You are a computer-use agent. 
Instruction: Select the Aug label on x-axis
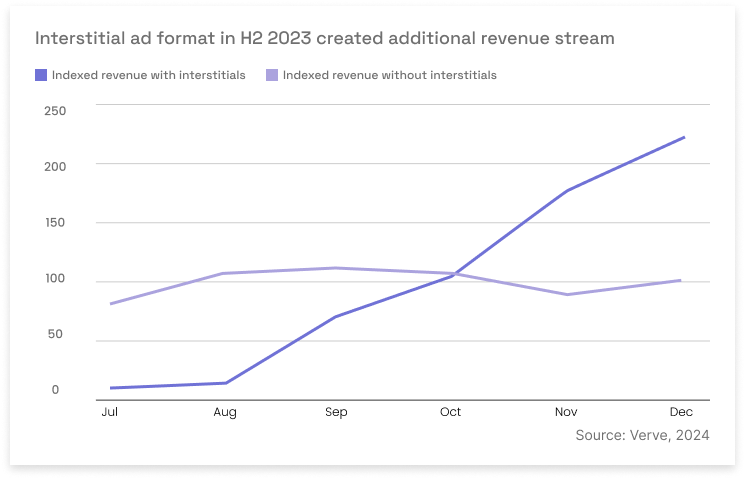click(x=224, y=412)
